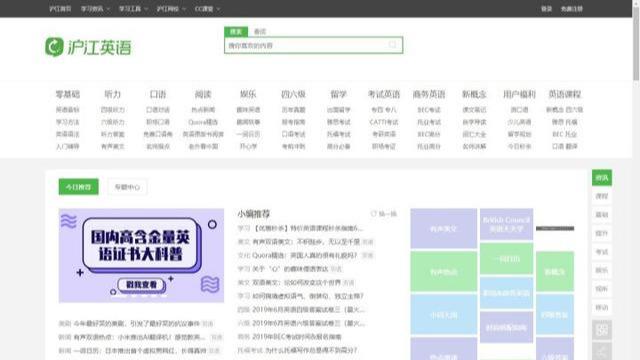The width and height of the screenshot is (640, 360).
Task: Open the Quora精选 article in 小编推荐 list
Action: click(304, 255)
